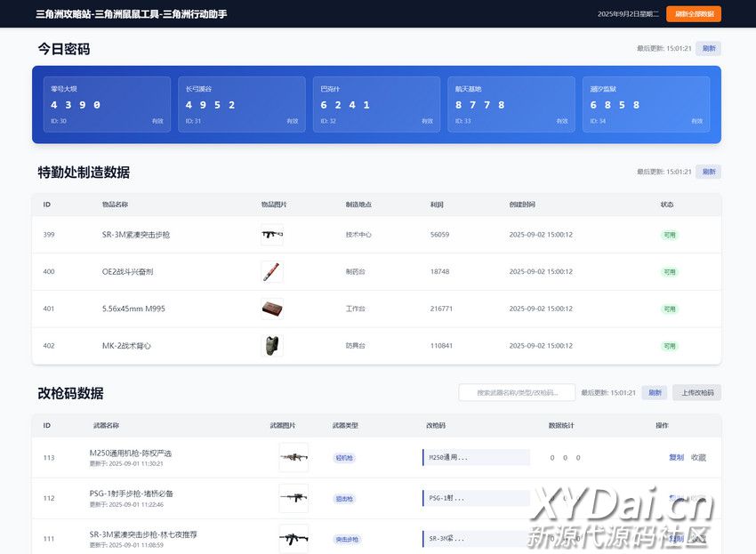View the MK-2战术背心 vest image
756x554 pixels.
pos(272,346)
